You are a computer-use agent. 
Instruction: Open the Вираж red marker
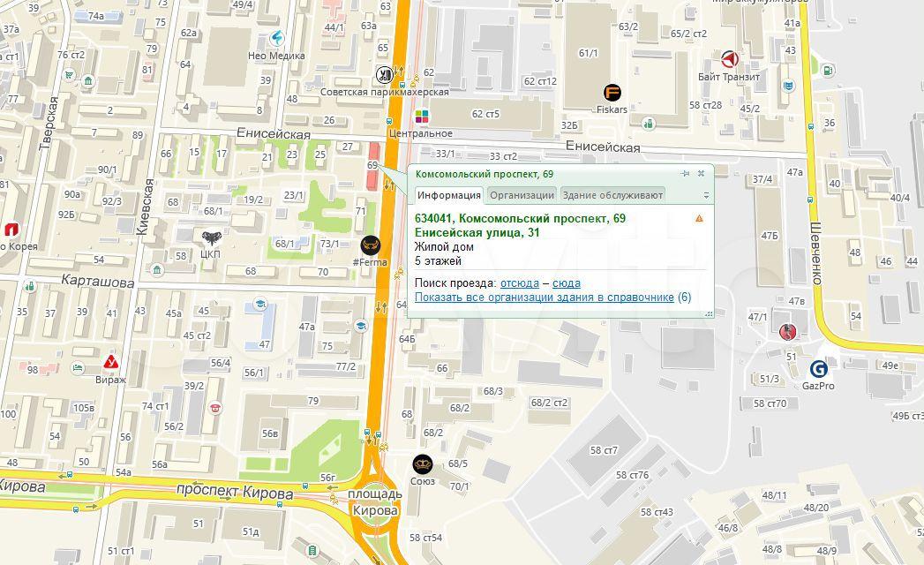click(x=110, y=361)
